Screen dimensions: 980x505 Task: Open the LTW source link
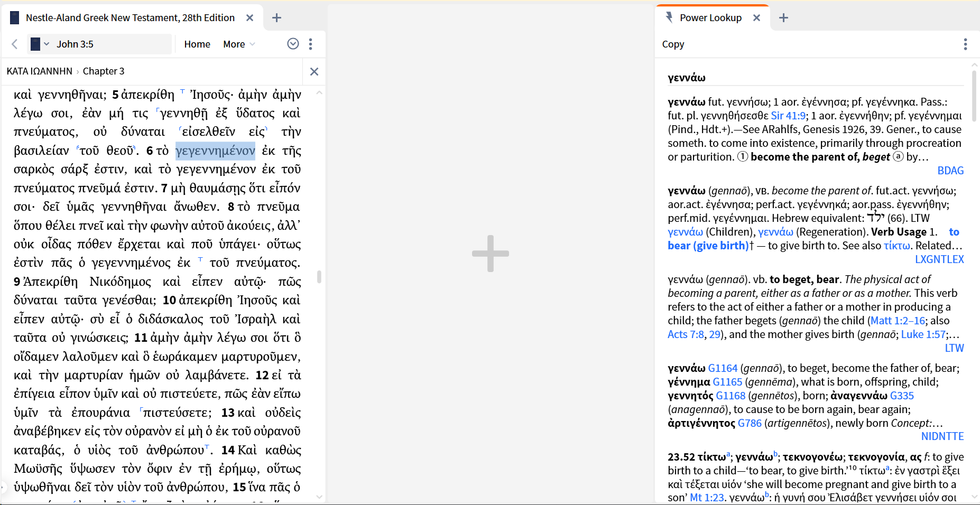point(954,348)
